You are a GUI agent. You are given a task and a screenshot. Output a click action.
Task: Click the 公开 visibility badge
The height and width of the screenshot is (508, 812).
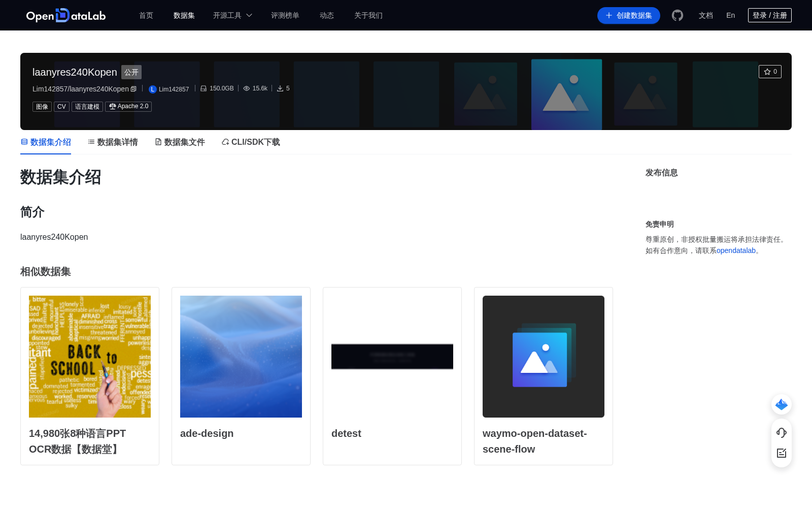pyautogui.click(x=131, y=72)
